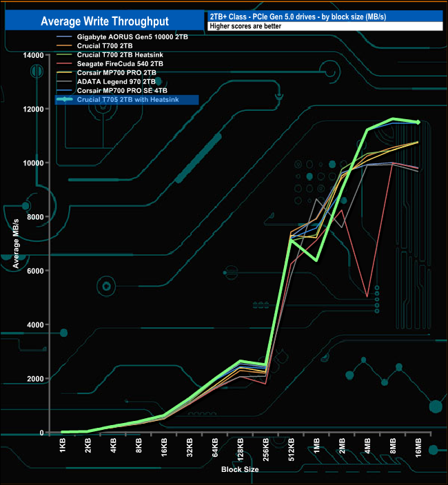Click the 4000 y-axis label

coord(35,324)
